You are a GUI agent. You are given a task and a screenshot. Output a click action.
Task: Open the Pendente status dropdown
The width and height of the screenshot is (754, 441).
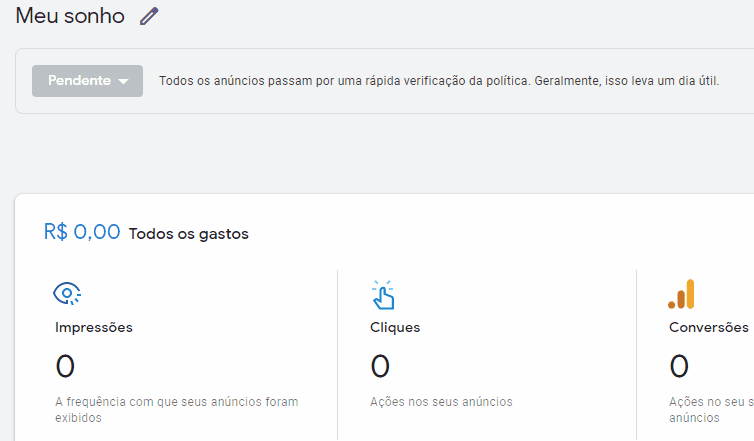click(88, 81)
